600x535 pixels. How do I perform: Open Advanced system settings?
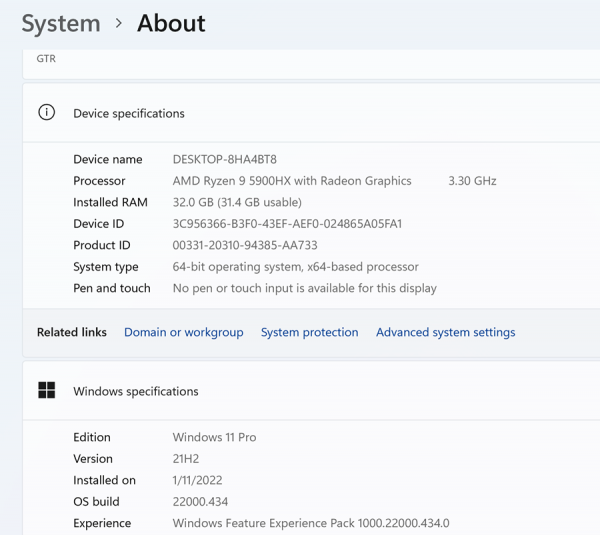click(x=445, y=332)
